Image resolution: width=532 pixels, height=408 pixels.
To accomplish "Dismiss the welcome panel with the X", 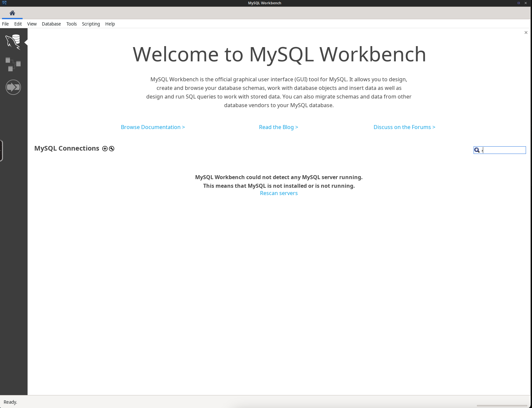I will 526,33.
